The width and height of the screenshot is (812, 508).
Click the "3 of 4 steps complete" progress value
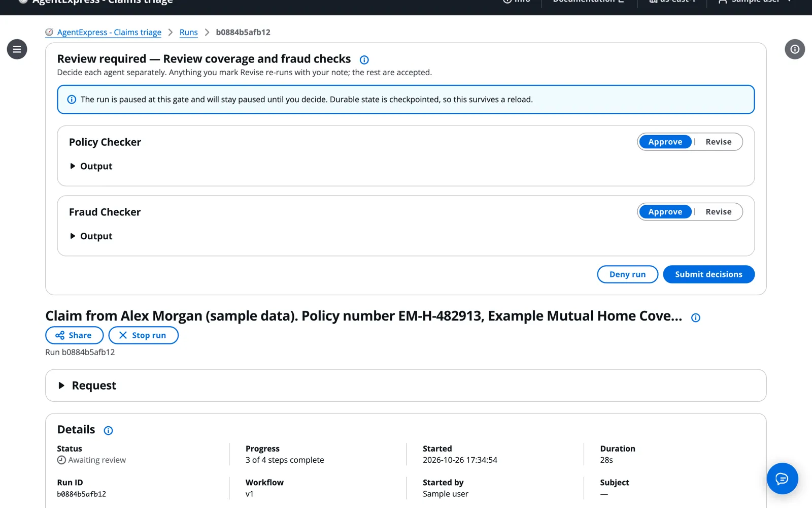click(285, 460)
